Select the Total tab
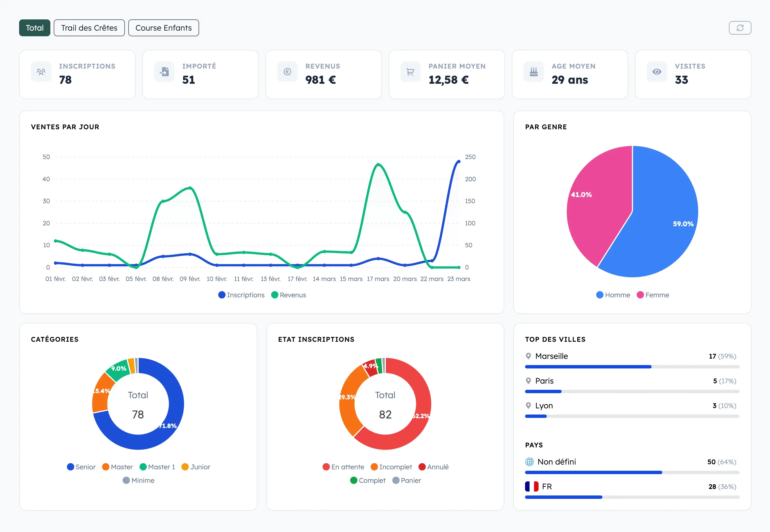This screenshot has width=770, height=532. click(35, 28)
